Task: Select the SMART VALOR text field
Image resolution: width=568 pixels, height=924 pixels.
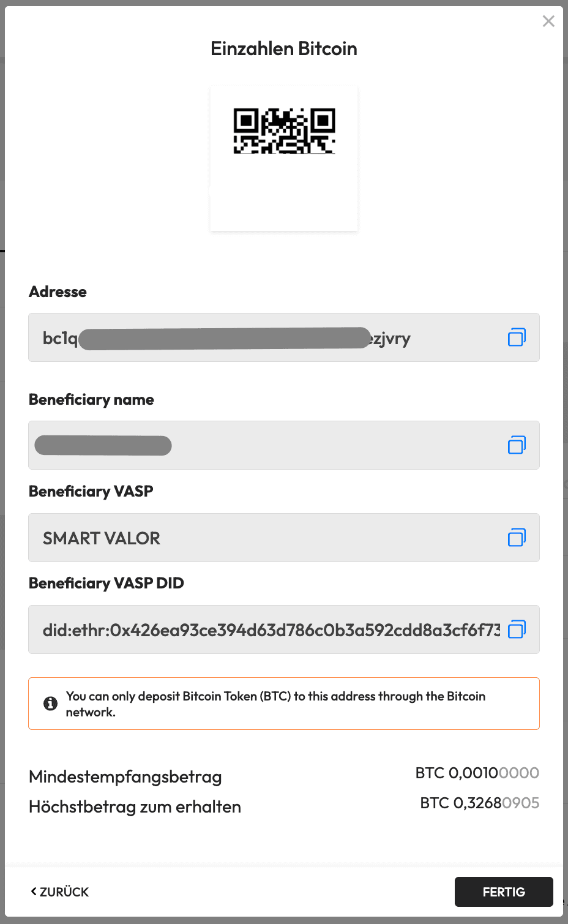Action: (x=263, y=538)
